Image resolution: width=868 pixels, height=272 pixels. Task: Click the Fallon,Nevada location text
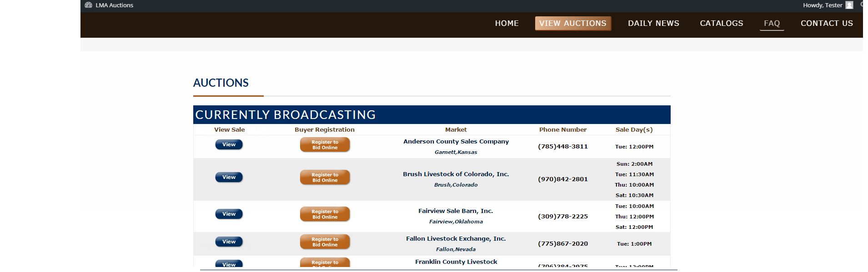456,249
